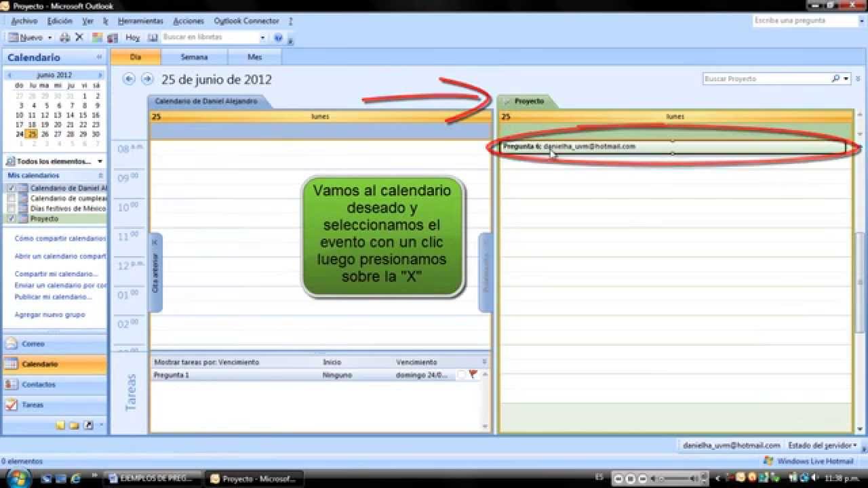Click Compartir mi calendario link
This screenshot has width=868, height=488.
[56, 274]
